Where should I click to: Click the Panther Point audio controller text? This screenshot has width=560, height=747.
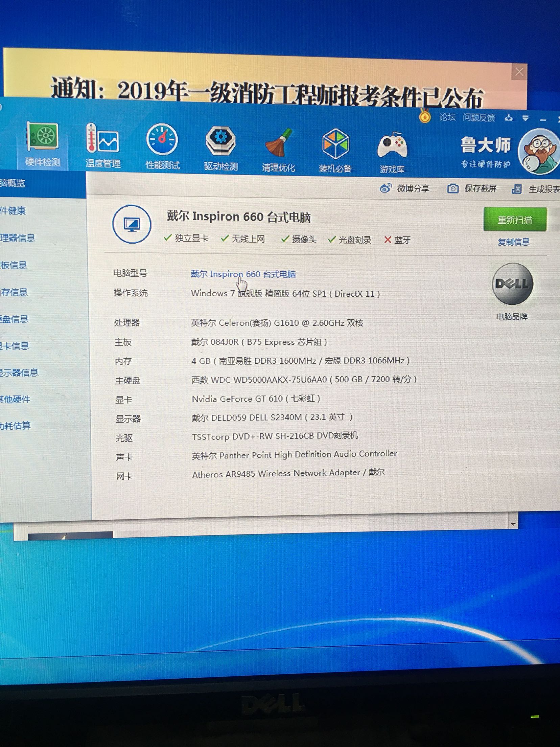click(x=295, y=455)
